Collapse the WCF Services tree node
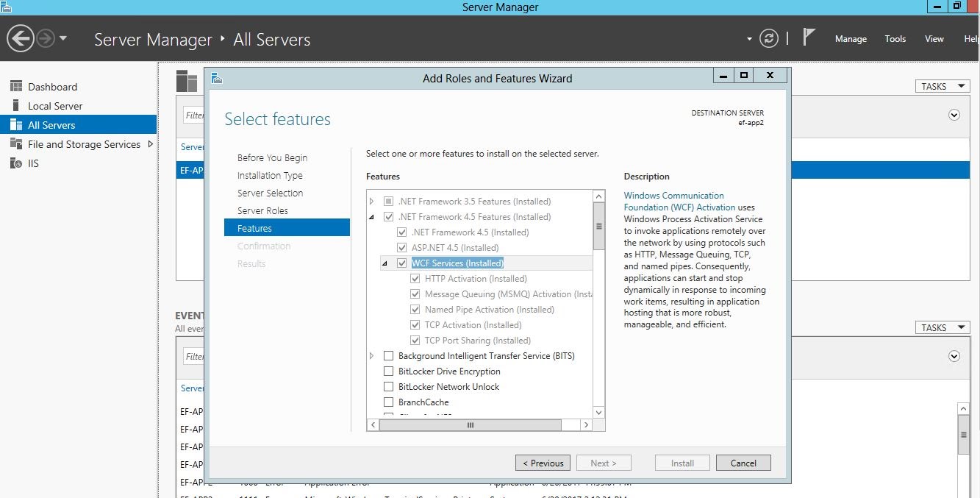Screen dimensions: 980x498 click(385, 263)
